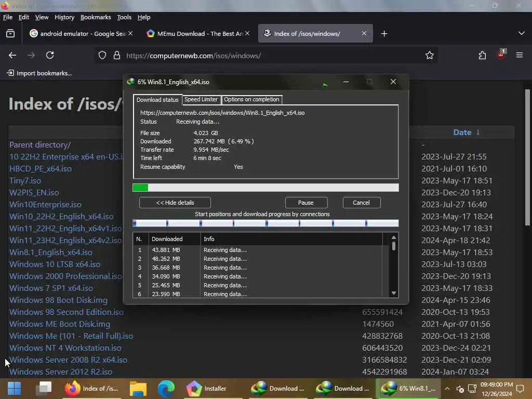Open the View menu
This screenshot has height=399, width=532.
(42, 17)
